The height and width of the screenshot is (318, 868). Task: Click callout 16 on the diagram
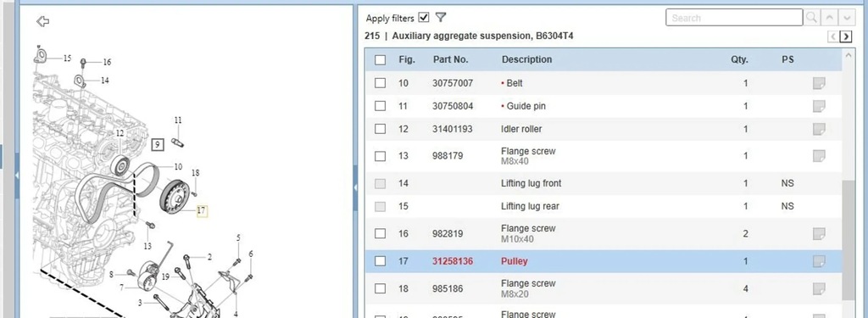click(107, 62)
